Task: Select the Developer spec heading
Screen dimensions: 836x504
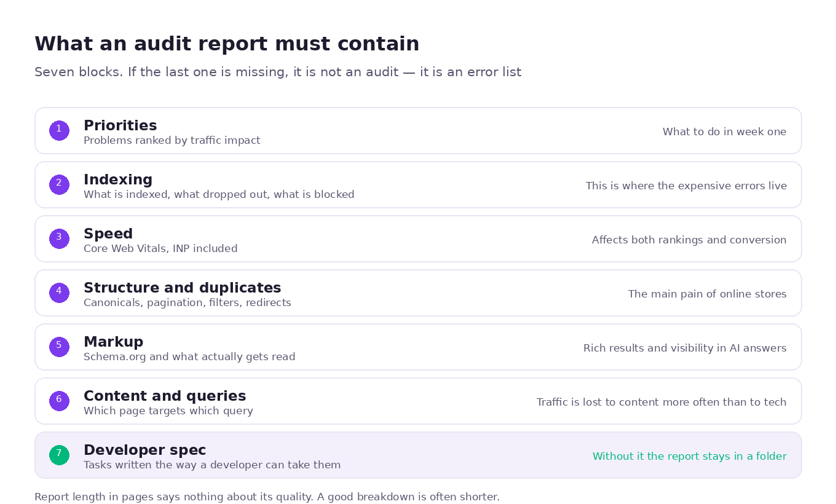Action: click(145, 451)
